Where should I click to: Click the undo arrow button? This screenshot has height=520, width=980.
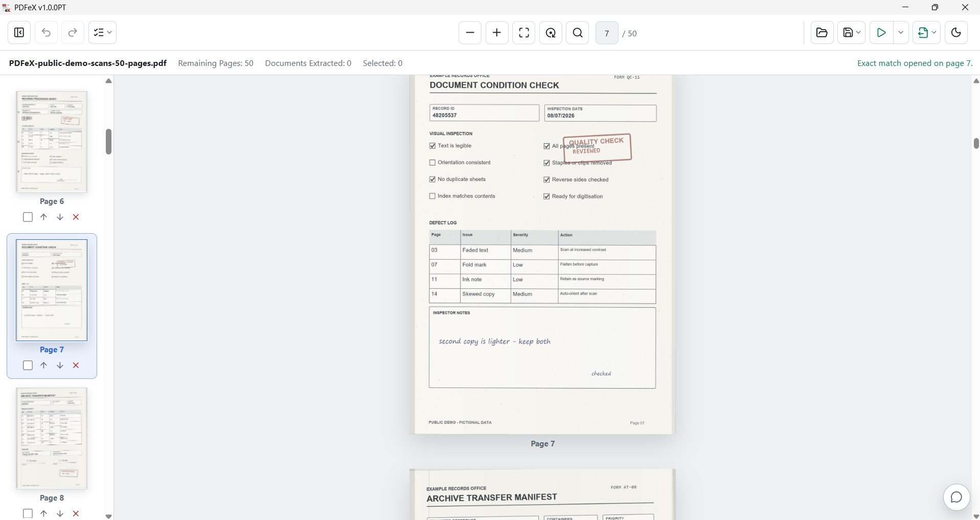pyautogui.click(x=46, y=33)
